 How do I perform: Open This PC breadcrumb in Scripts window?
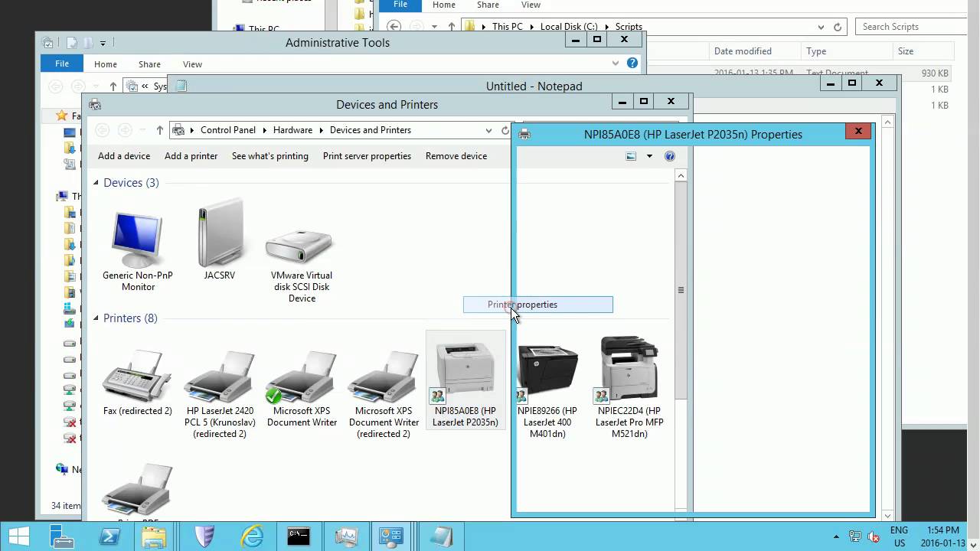[508, 27]
